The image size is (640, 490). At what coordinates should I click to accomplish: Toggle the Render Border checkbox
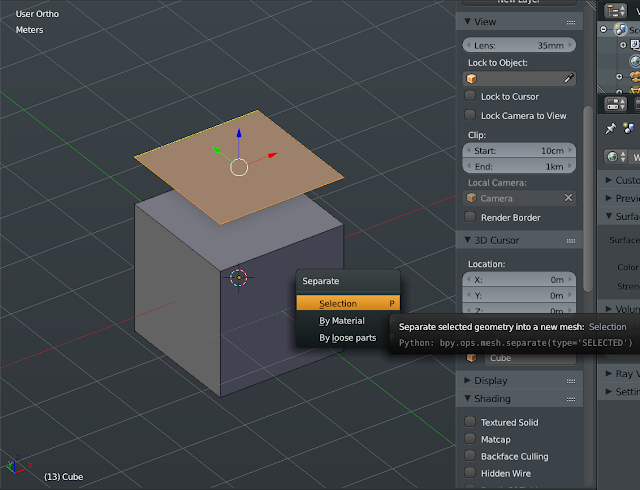click(470, 217)
